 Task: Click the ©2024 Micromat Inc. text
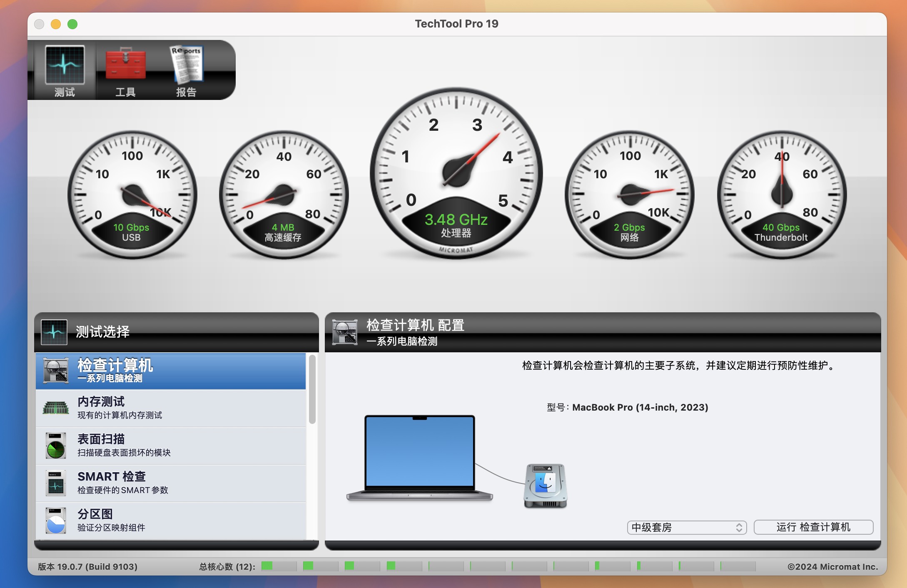[833, 567]
